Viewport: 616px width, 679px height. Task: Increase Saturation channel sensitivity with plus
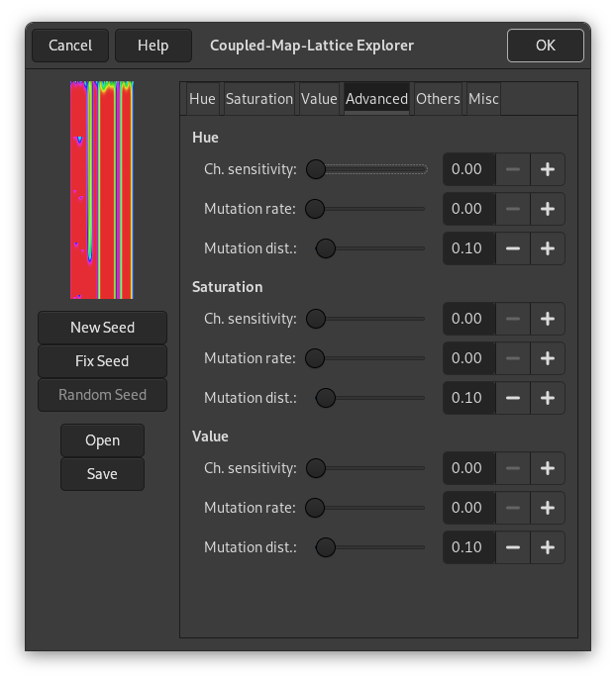coord(548,319)
